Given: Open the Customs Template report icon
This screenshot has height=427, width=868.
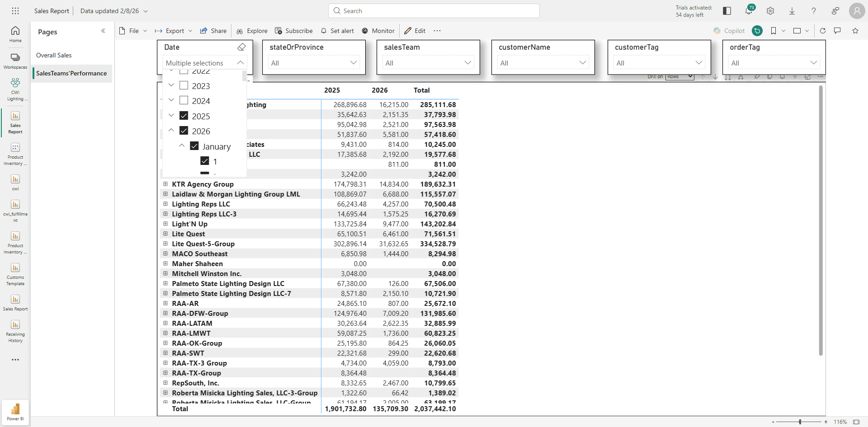Looking at the screenshot, I should point(15,274).
